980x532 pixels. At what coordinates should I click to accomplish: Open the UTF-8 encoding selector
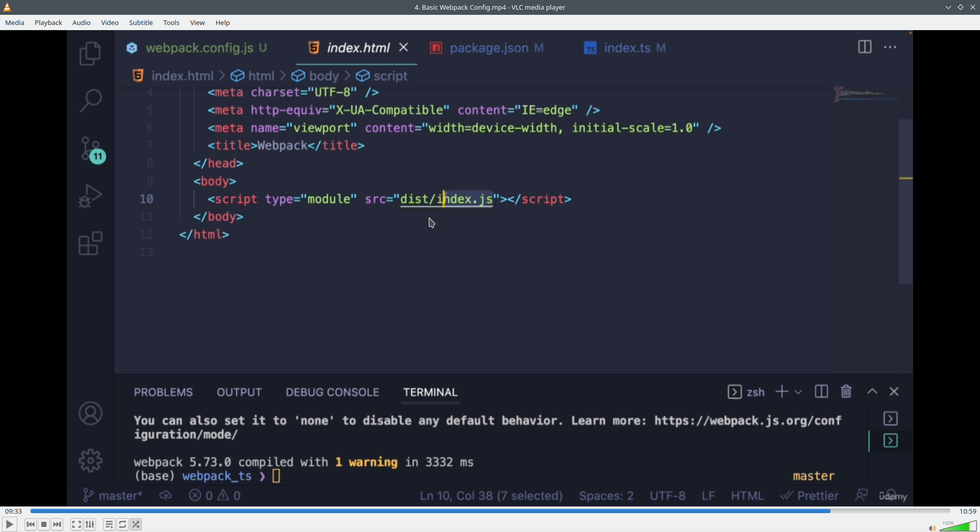(667, 496)
